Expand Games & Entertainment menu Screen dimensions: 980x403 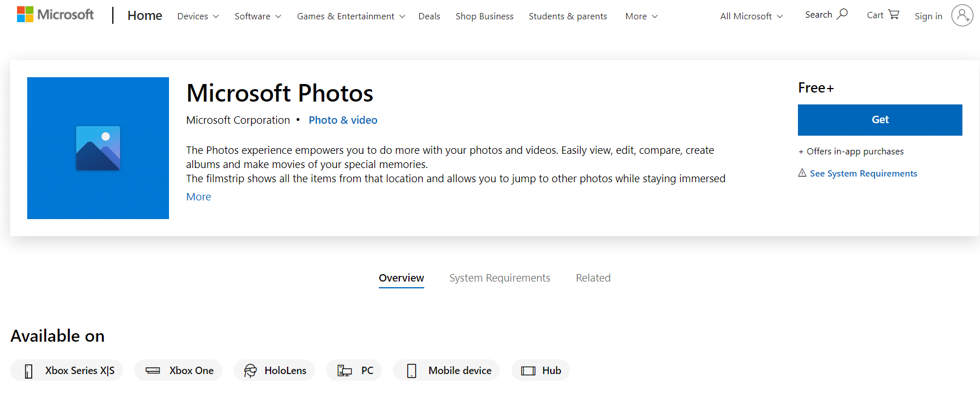pyautogui.click(x=351, y=16)
